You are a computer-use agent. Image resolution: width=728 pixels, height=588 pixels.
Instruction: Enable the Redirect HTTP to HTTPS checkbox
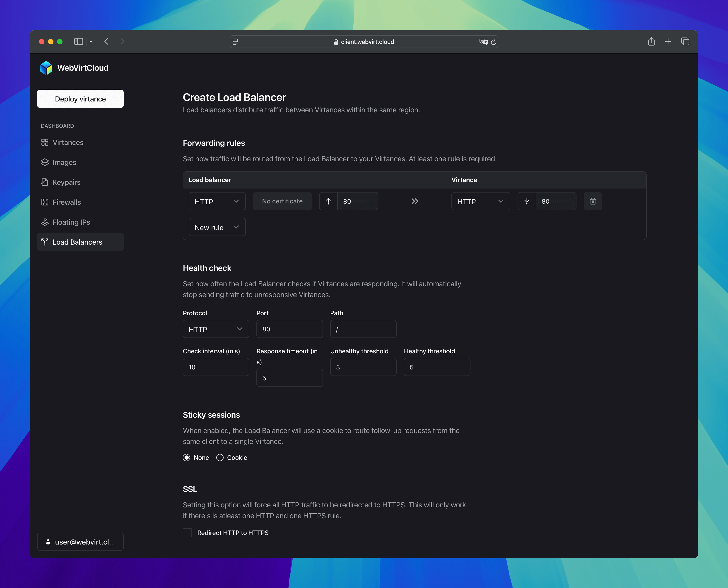tap(187, 533)
